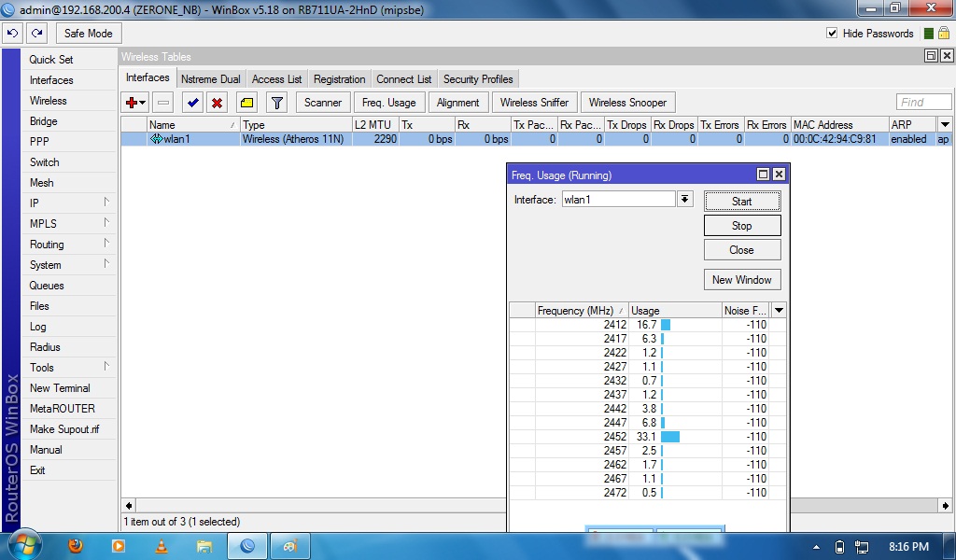Sort by Frequency (MHz) column header
Viewport: 956px width, 560px height.
pos(582,310)
